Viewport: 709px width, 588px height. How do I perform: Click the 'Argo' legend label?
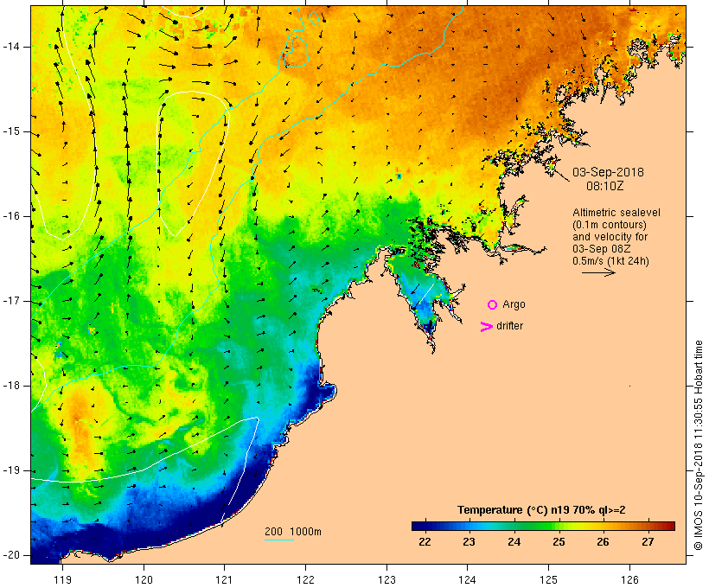514,304
